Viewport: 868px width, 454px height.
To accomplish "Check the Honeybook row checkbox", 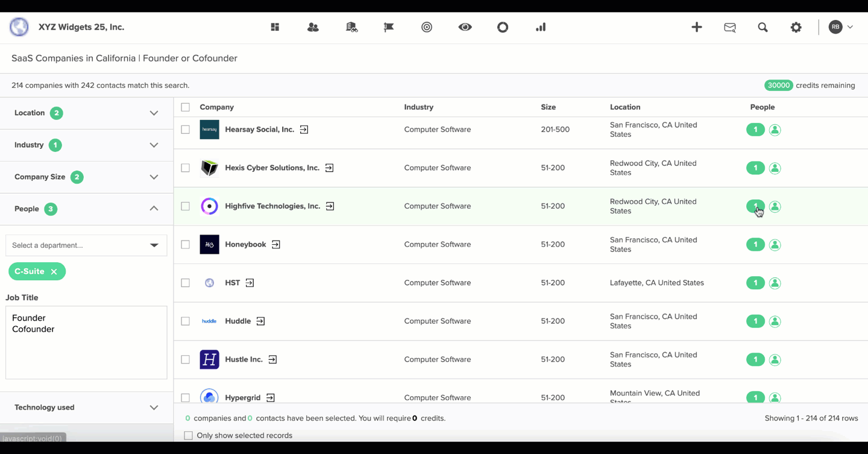I will (186, 245).
